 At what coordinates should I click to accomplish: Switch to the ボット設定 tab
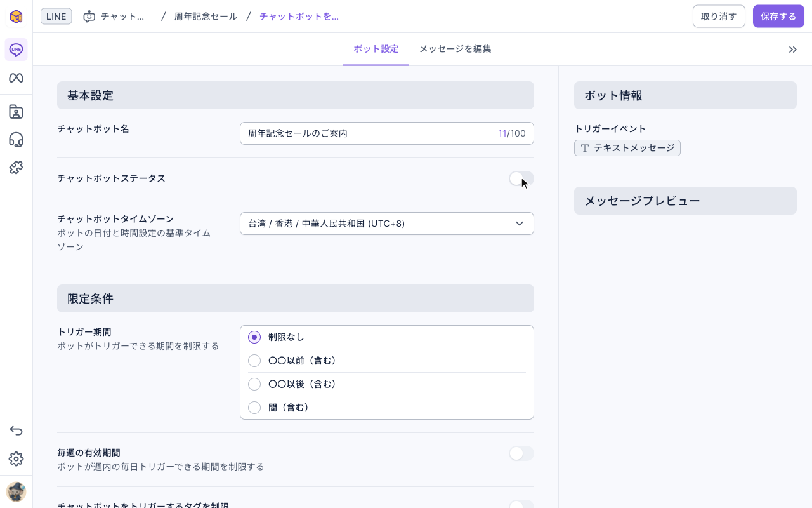tap(376, 49)
